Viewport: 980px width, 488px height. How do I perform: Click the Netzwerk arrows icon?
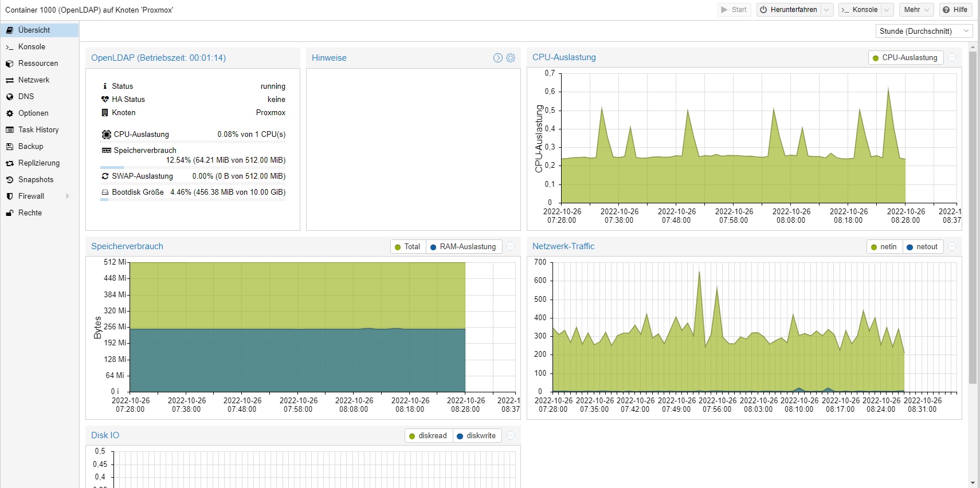(10, 80)
